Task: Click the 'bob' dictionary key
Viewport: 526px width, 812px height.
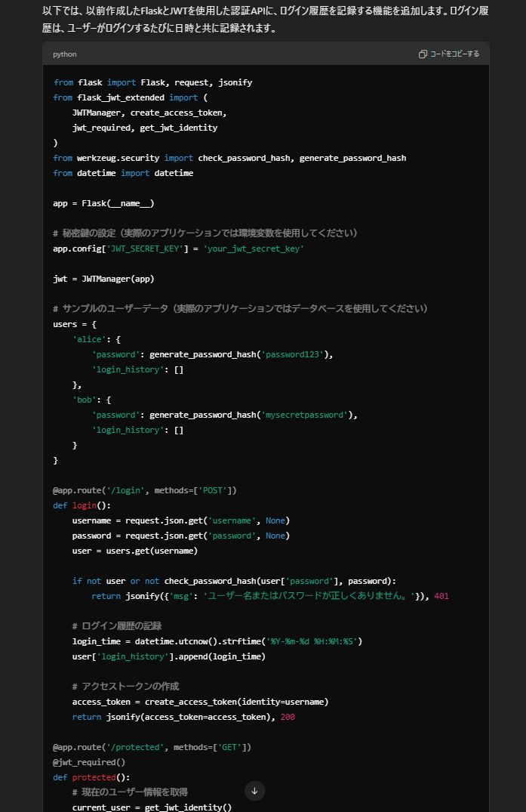Action: click(82, 400)
